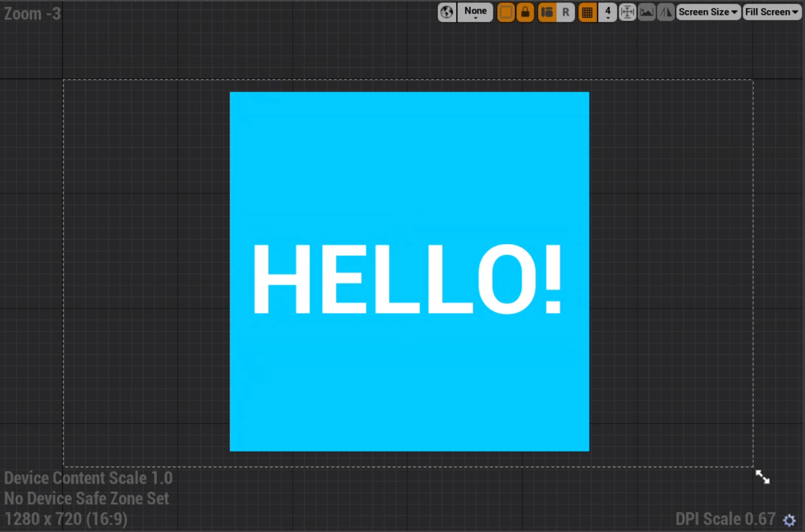Click the Zoom -3 label
The width and height of the screenshot is (805, 532).
(x=32, y=13)
